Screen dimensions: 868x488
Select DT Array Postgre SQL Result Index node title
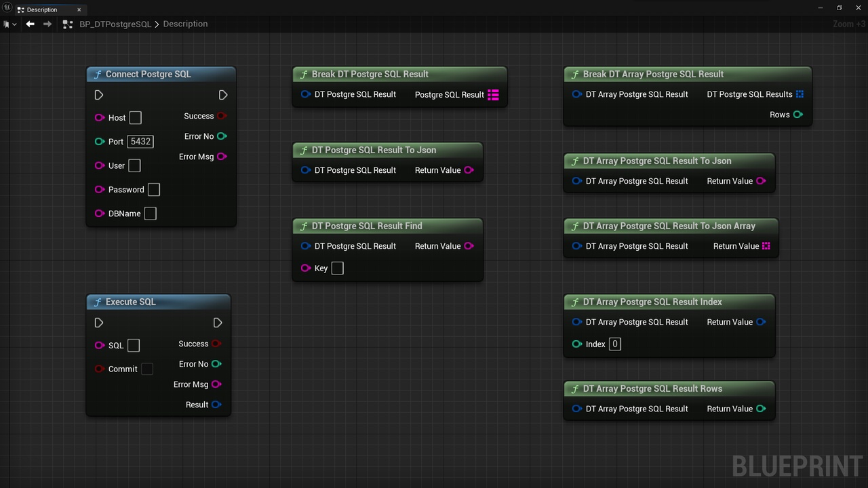652,302
